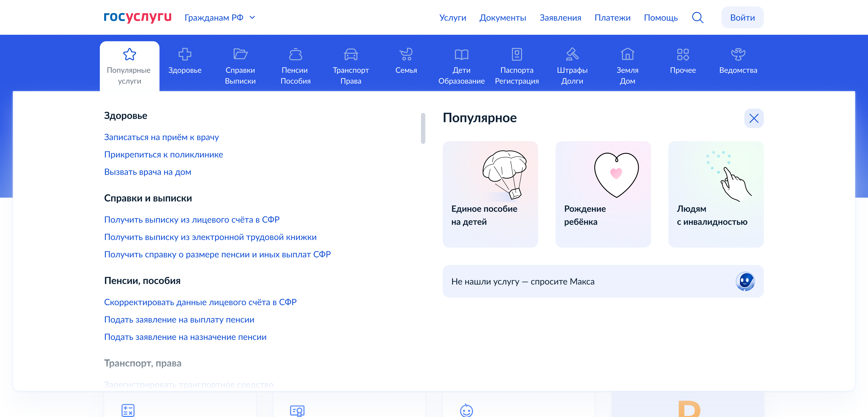Screen dimensions: 868x417
Task: Open справку о размере пенсии link
Action: click(217, 254)
